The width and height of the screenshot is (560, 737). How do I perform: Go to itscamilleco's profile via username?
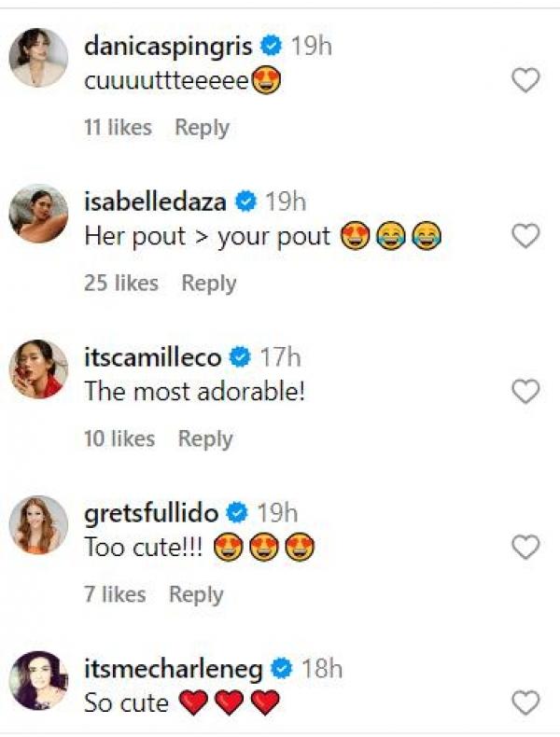pos(153,356)
